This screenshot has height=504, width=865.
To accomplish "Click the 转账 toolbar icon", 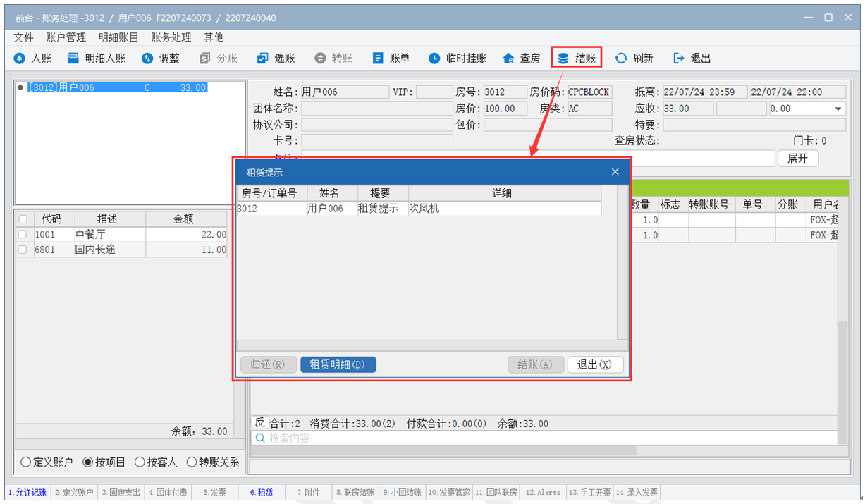I will point(320,59).
